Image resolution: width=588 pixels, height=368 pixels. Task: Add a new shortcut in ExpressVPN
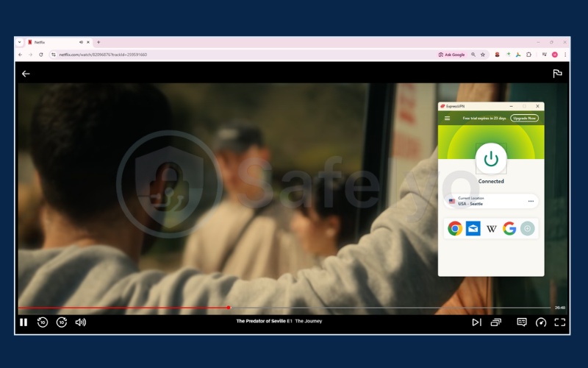pyautogui.click(x=527, y=228)
